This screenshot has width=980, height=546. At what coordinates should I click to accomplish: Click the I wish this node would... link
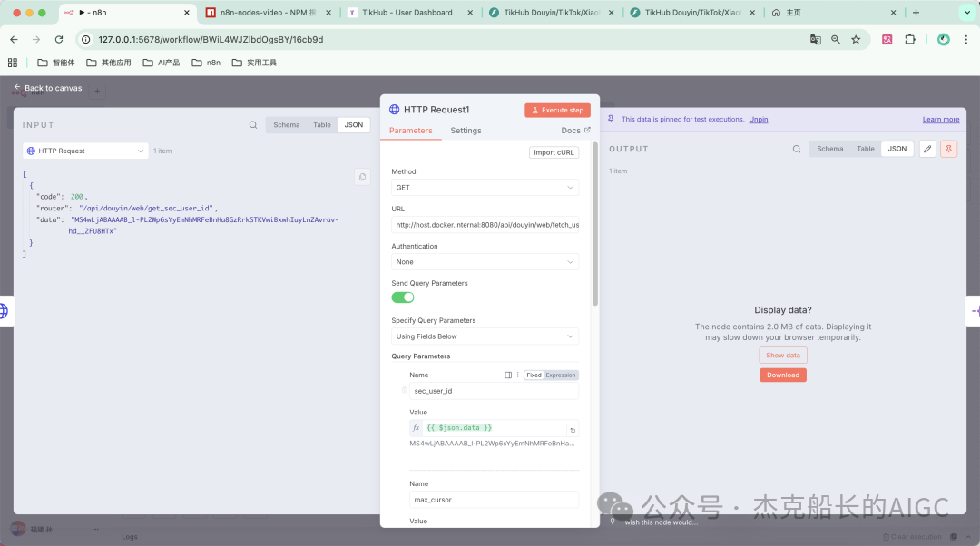(x=660, y=522)
